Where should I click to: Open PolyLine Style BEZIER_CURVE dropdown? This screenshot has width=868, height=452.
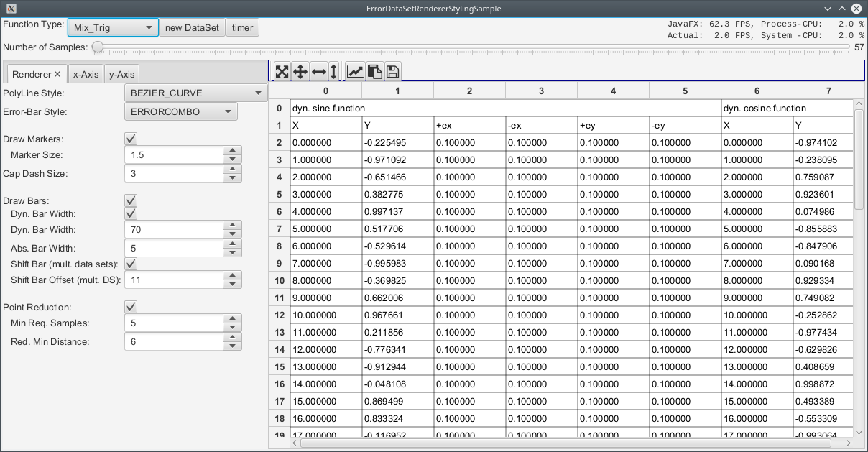click(195, 93)
